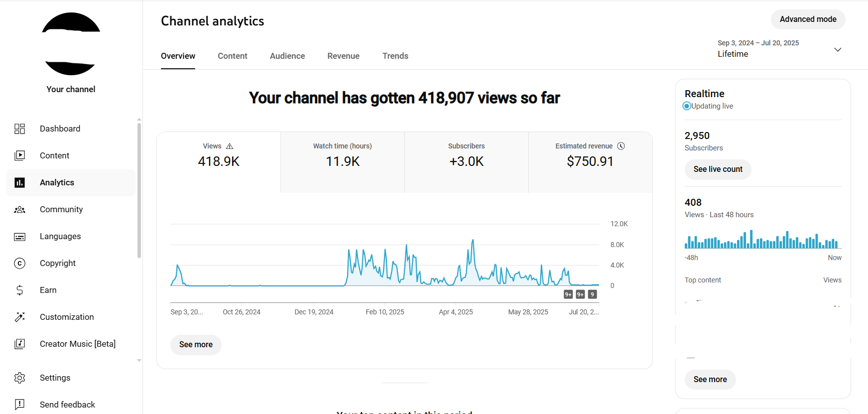Open Creator Music note icon
Viewport: 868px width, 414px height.
tap(19, 344)
